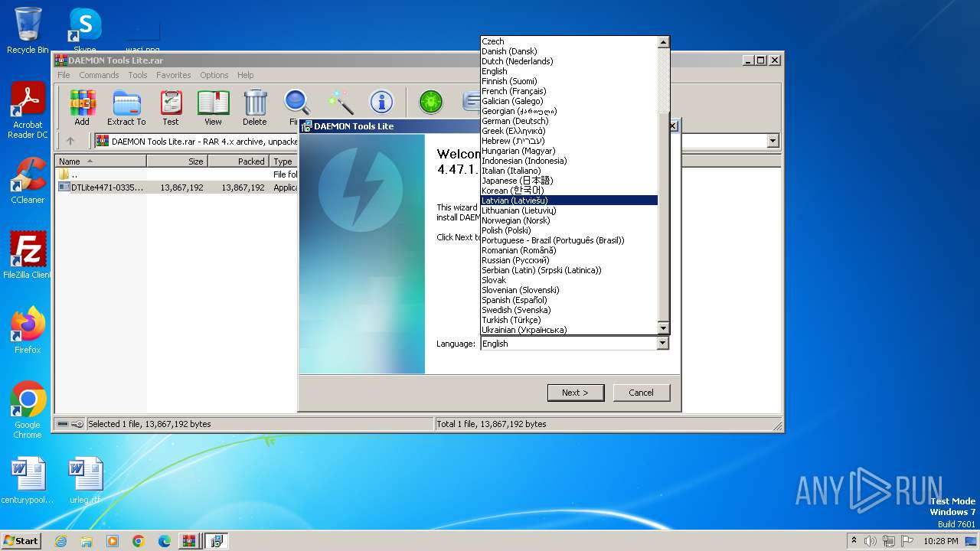Open Acrobat Reader DC desktop icon
Screen dimensions: 980x551
pos(28,111)
